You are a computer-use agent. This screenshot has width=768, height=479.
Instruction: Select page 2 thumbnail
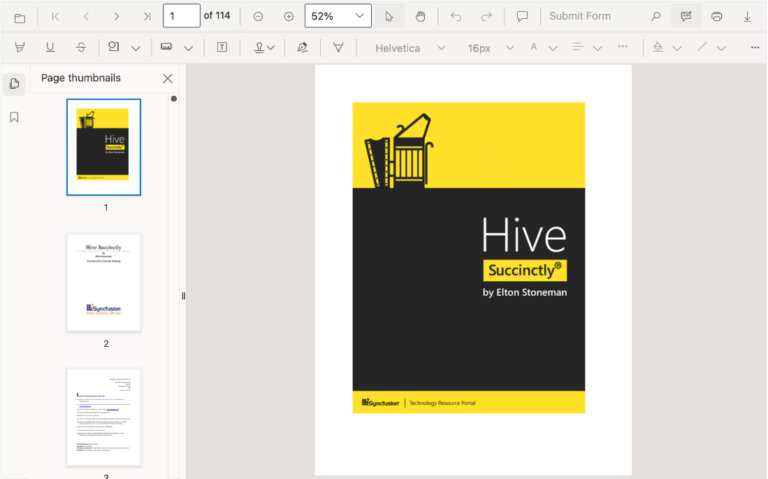tap(104, 283)
